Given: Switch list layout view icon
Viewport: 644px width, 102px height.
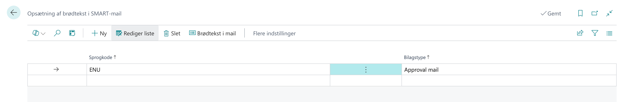Looking at the screenshot, I should coord(609,33).
